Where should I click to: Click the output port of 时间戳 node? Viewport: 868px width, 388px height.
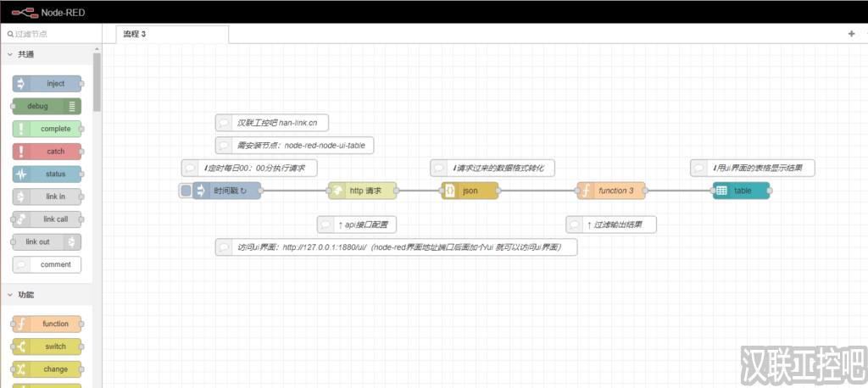(261, 191)
